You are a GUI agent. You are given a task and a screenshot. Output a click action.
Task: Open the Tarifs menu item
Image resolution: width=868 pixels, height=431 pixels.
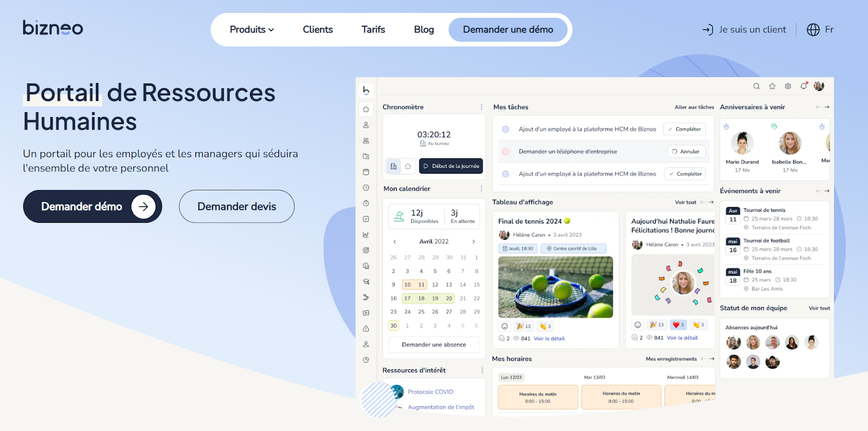pos(373,30)
